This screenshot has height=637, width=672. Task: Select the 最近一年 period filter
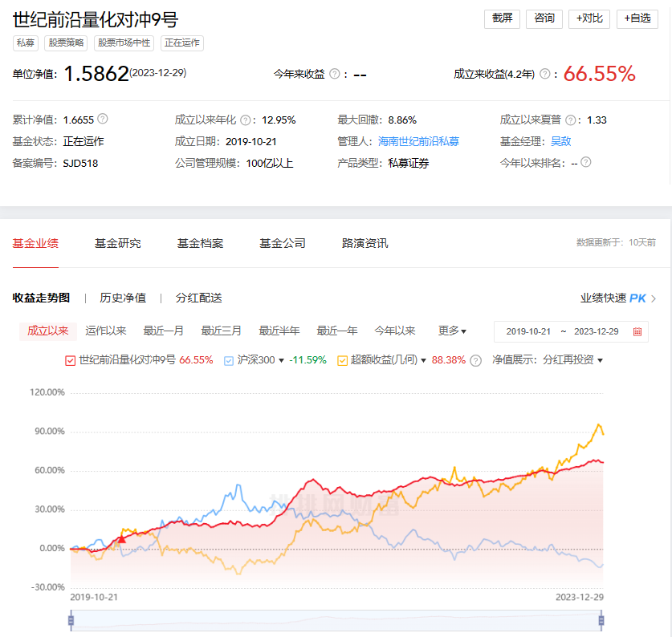pyautogui.click(x=337, y=331)
